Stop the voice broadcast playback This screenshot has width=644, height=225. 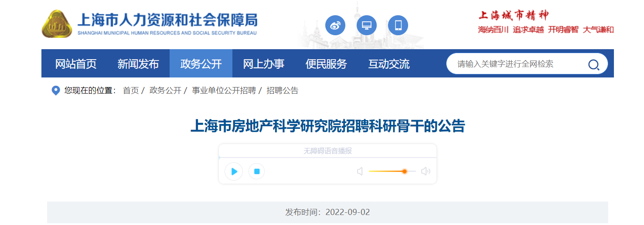(257, 171)
